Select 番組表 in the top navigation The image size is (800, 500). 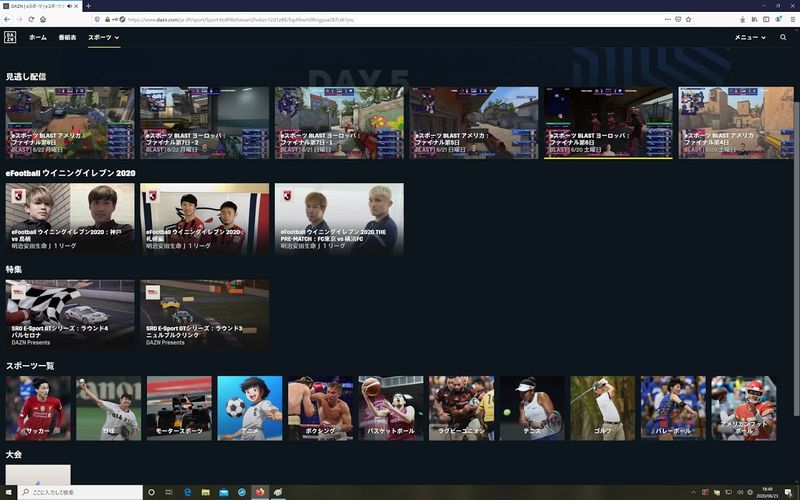[x=67, y=37]
